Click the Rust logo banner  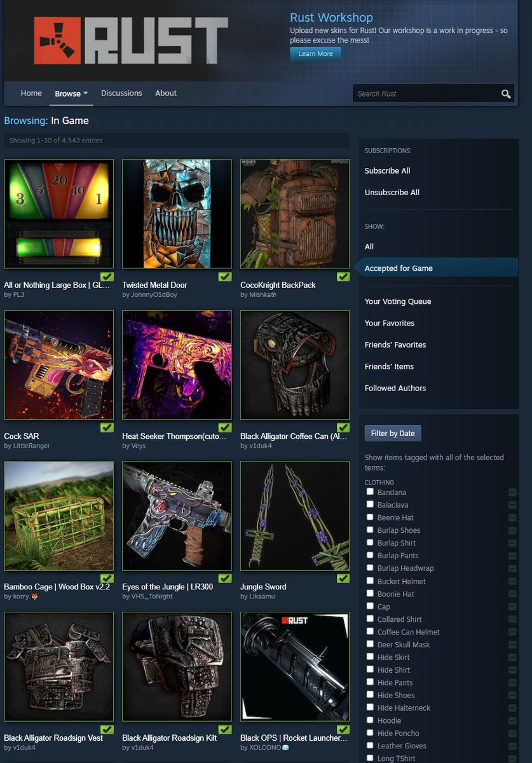[131, 41]
